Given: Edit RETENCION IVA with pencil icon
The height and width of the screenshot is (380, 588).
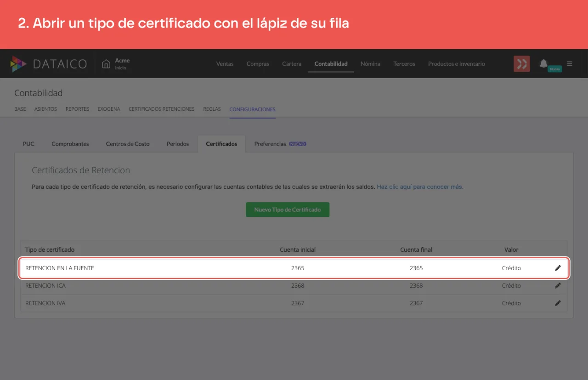Looking at the screenshot, I should point(558,303).
